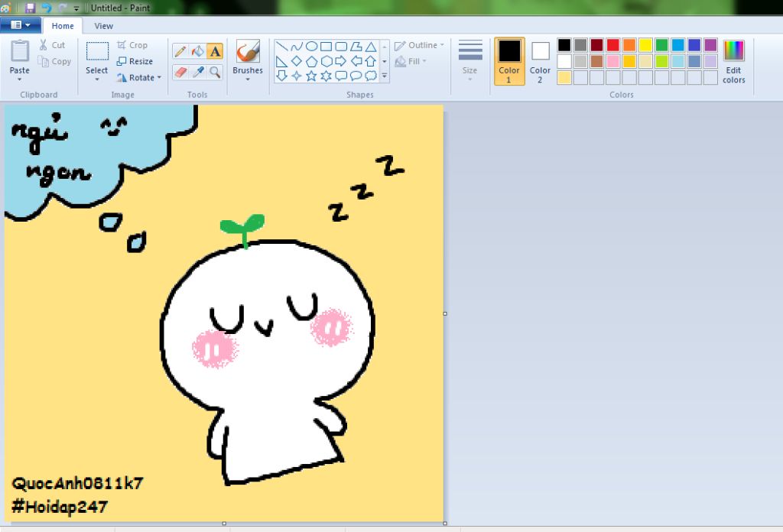Click the canvas right-edge resize handle
Screen dimensions: 783x532
445,314
